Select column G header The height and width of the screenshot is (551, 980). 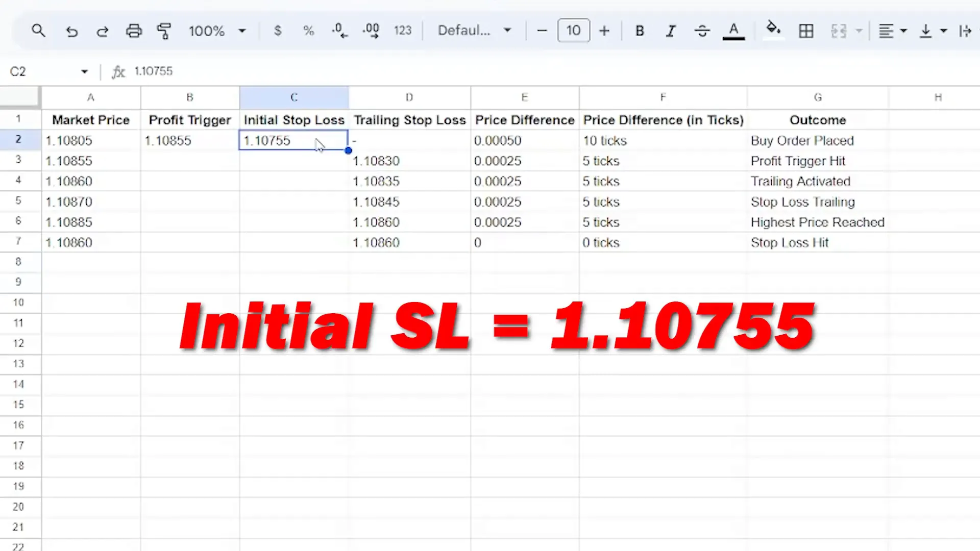coord(818,97)
